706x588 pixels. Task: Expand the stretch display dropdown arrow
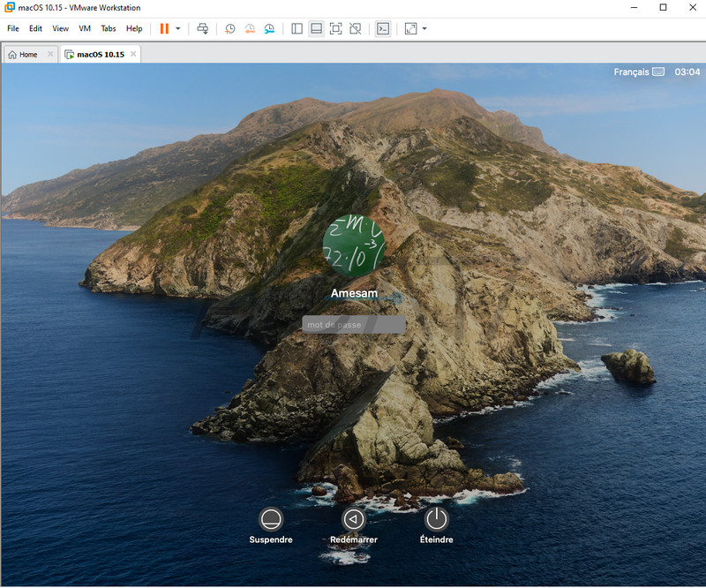pos(424,29)
